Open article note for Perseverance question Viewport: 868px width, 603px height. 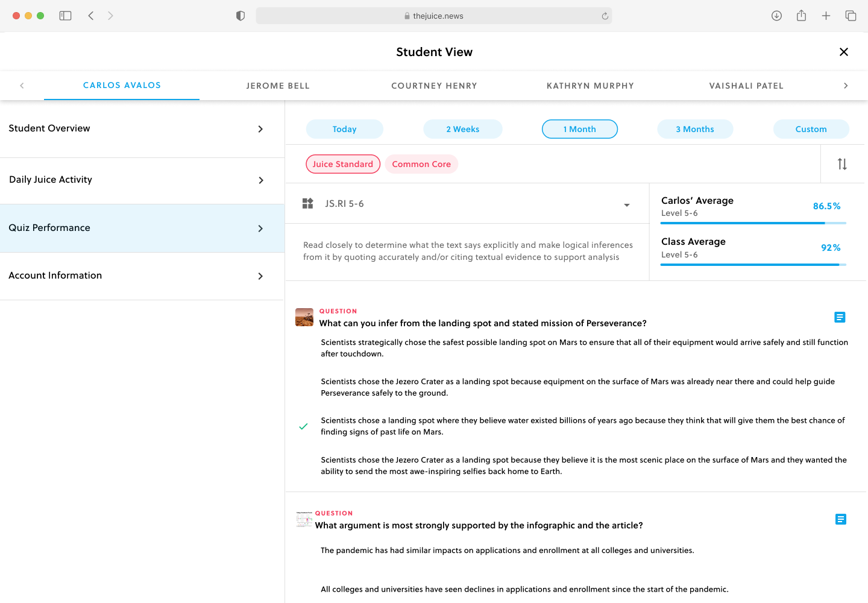point(840,317)
